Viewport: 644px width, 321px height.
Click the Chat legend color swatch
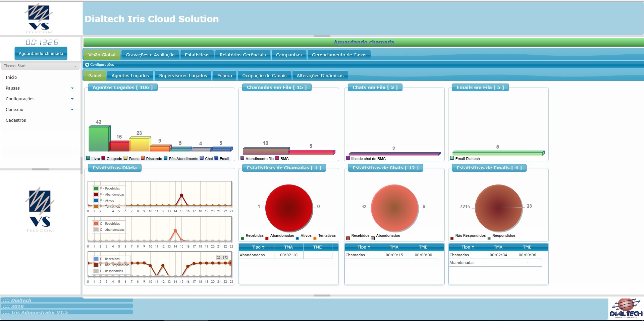click(x=202, y=158)
